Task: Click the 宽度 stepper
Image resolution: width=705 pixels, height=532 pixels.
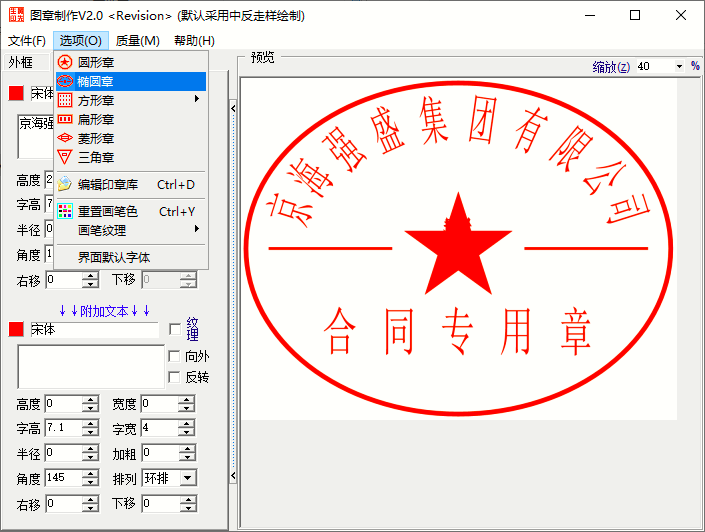Action: pos(186,404)
